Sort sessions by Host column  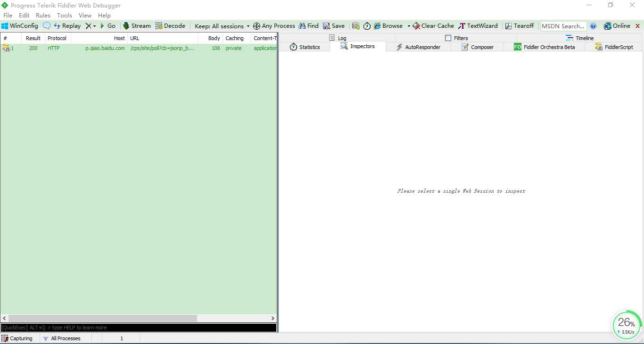99,38
